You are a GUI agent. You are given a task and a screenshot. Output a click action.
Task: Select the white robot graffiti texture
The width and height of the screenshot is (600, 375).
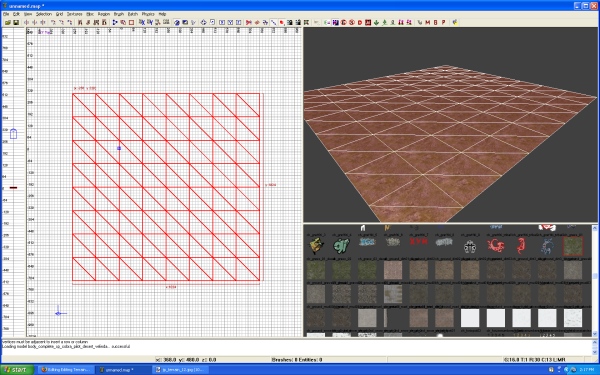(470, 247)
